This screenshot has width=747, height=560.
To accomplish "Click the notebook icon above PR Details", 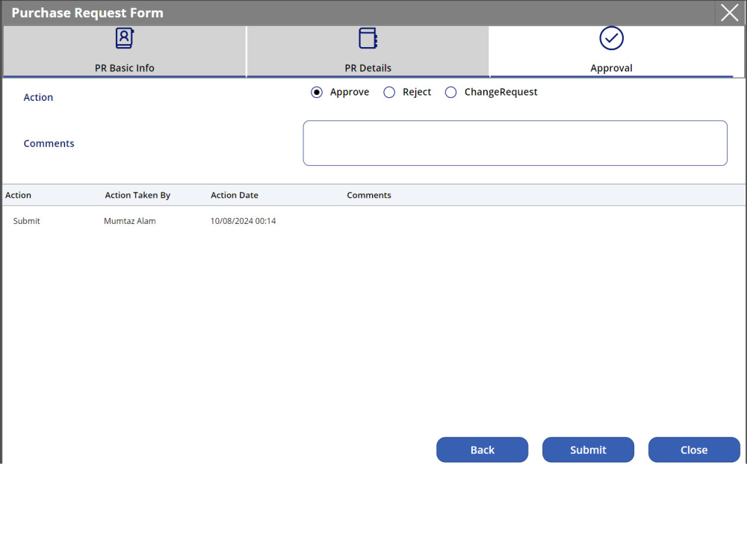I will [368, 38].
